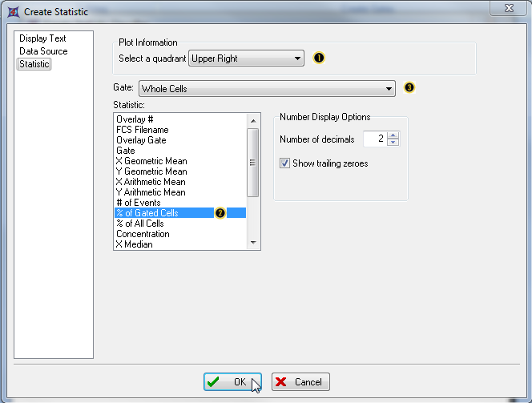Choose Overlay Gate statistic
This screenshot has height=403, width=532.
pos(180,140)
